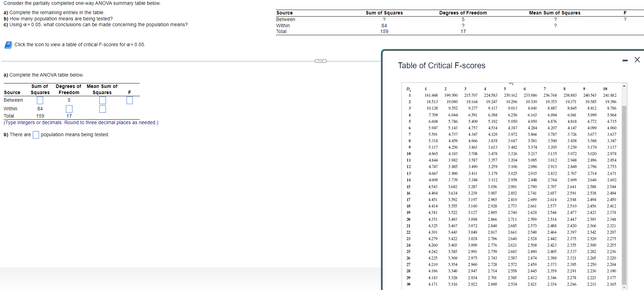Click 'Mean Sum of Squares' header in question table
Image resolution: width=644 pixels, height=290 pixels.
coord(555,13)
